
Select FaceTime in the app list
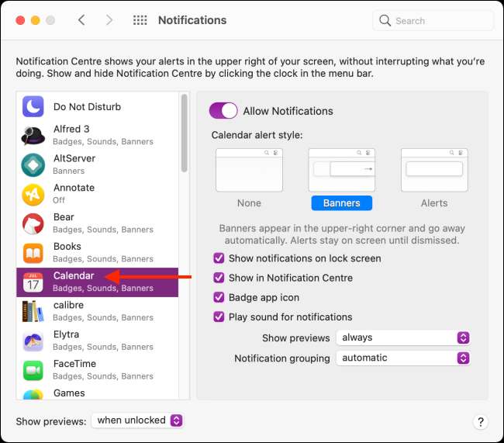coord(98,370)
